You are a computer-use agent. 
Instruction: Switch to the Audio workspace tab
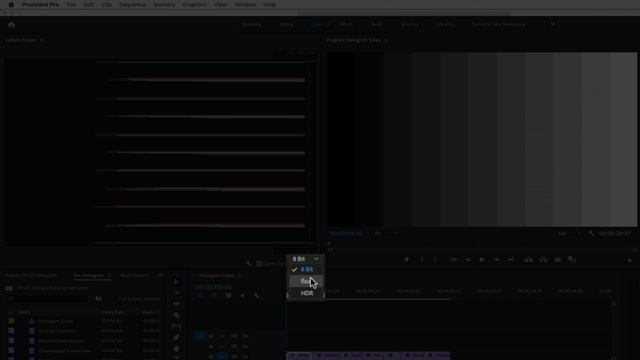point(376,24)
